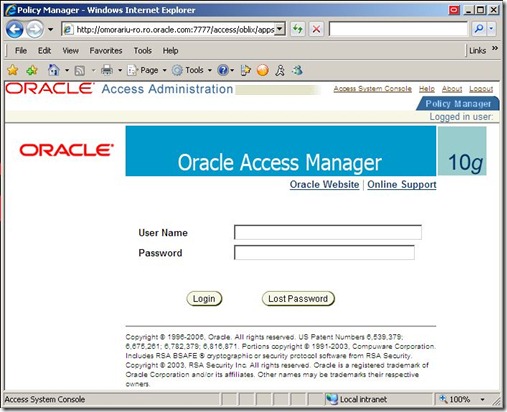Screen dimensions: 507x412
Task: Open the Help icon dropdown arrow
Action: tap(232, 70)
